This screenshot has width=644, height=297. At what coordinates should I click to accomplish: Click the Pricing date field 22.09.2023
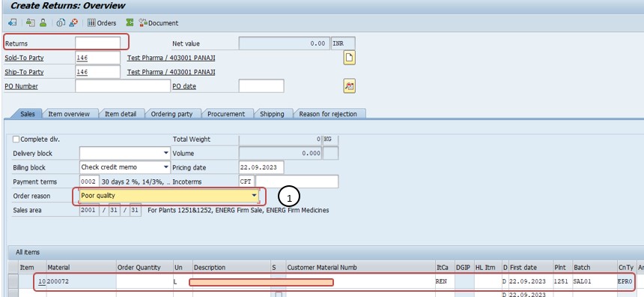261,167
